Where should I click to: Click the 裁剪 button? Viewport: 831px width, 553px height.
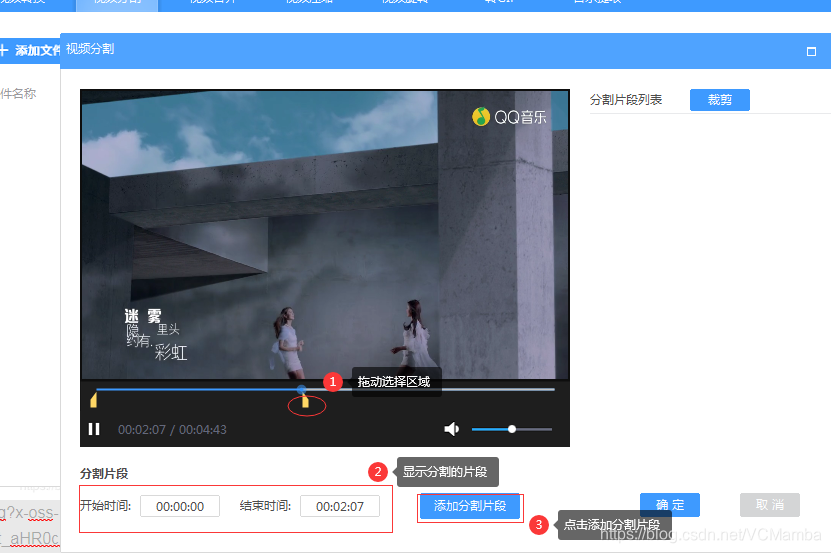point(720,100)
